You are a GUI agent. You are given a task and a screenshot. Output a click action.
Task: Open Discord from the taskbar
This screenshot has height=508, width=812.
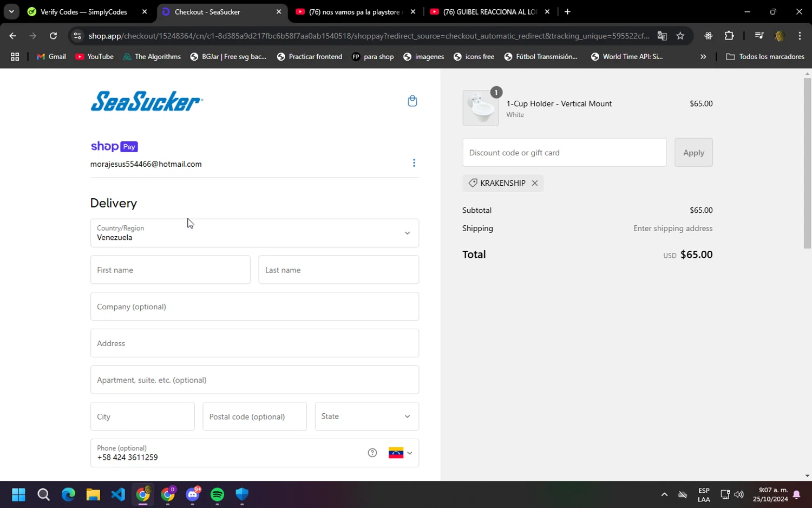click(193, 494)
